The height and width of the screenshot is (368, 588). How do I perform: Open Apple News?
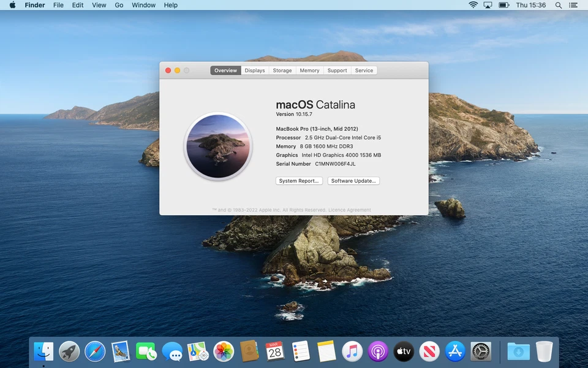pyautogui.click(x=429, y=351)
